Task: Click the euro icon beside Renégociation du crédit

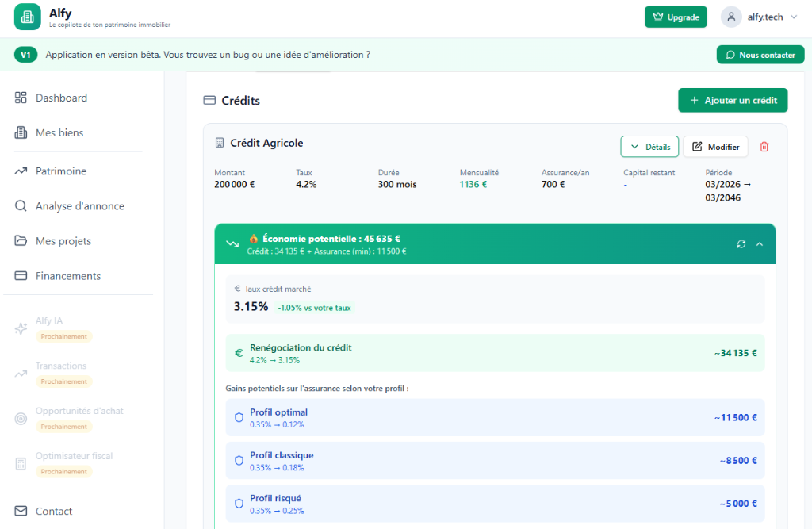Action: tap(239, 354)
